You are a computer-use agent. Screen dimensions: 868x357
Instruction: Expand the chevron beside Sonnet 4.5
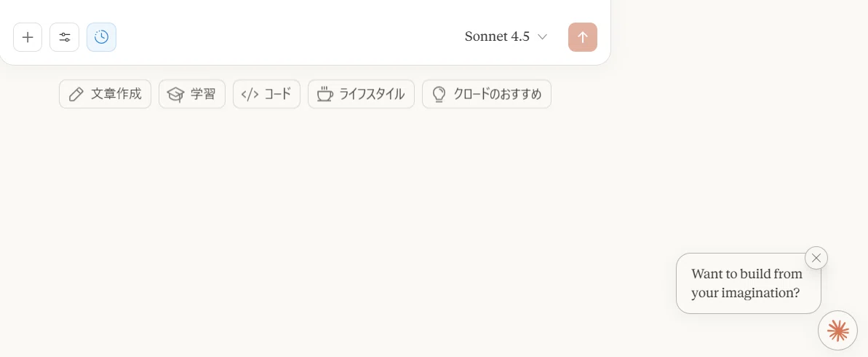point(543,37)
